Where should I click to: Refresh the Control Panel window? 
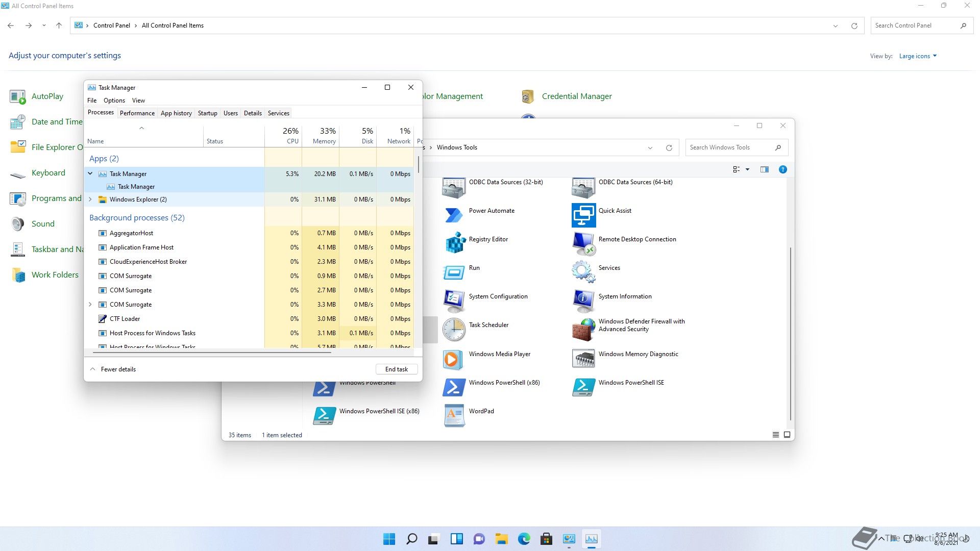pos(854,26)
